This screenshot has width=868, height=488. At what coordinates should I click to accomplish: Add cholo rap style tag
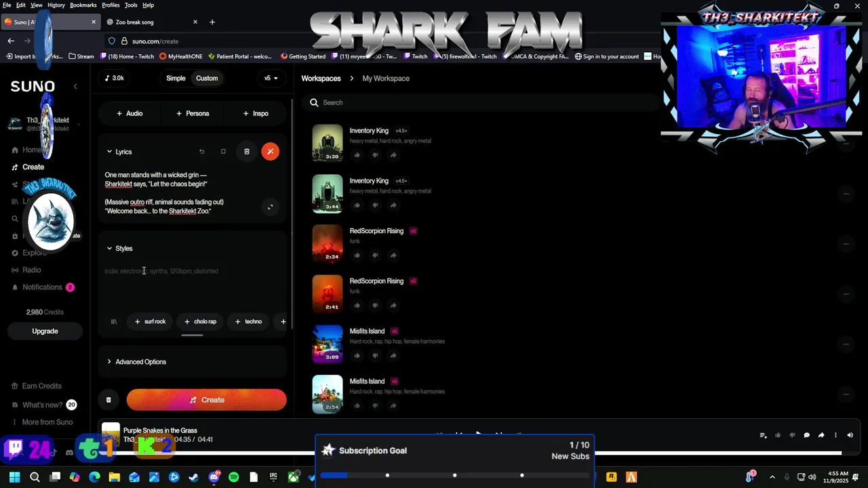point(200,321)
